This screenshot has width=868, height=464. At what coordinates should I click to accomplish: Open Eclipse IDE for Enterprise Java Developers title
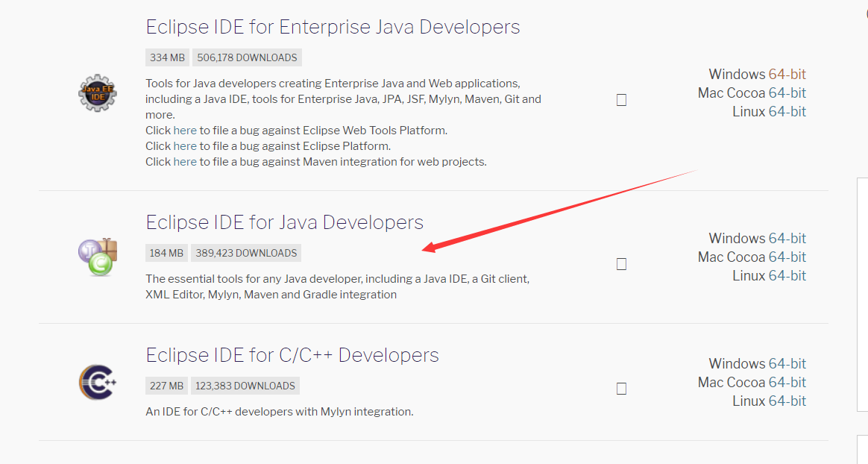click(x=333, y=27)
